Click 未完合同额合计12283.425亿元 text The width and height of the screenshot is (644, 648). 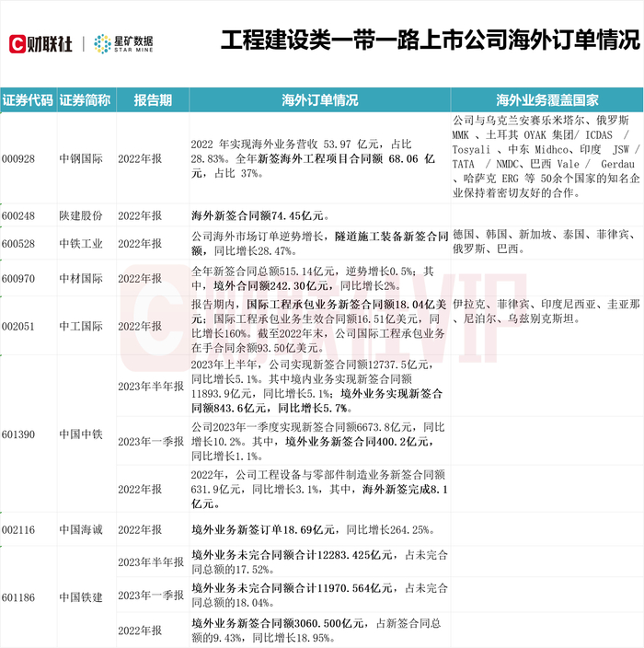tap(314, 555)
